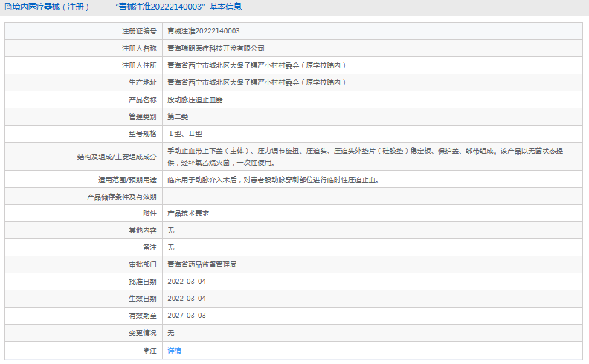Click the 有效期至 field label
The width and height of the screenshot is (589, 364).
143,316
